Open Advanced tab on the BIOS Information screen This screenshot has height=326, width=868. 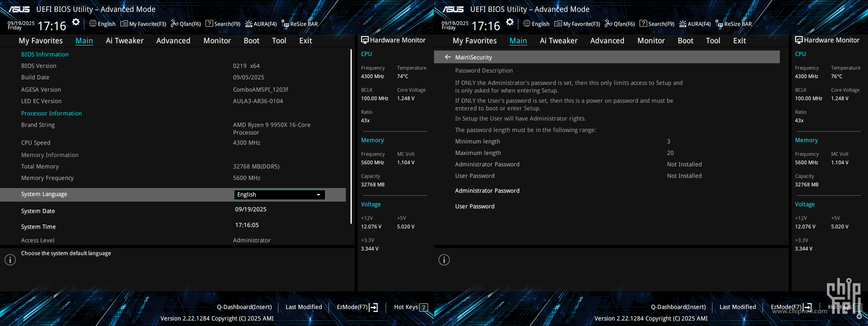click(173, 41)
